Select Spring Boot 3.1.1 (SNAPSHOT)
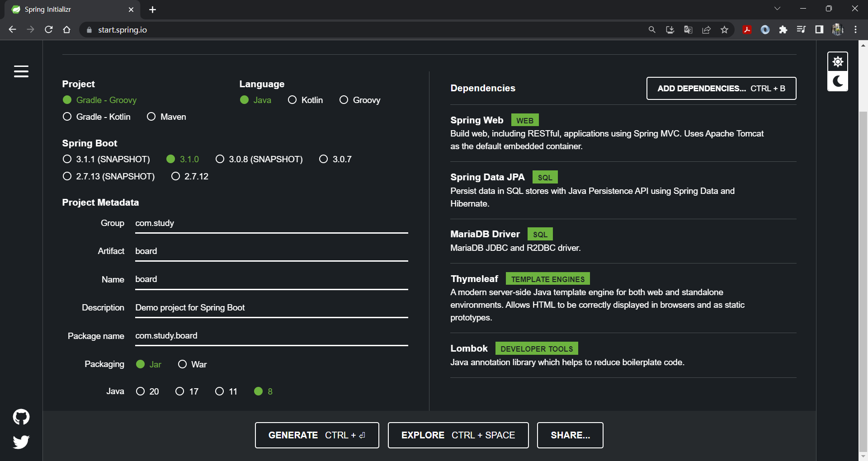The image size is (868, 461). (106, 159)
